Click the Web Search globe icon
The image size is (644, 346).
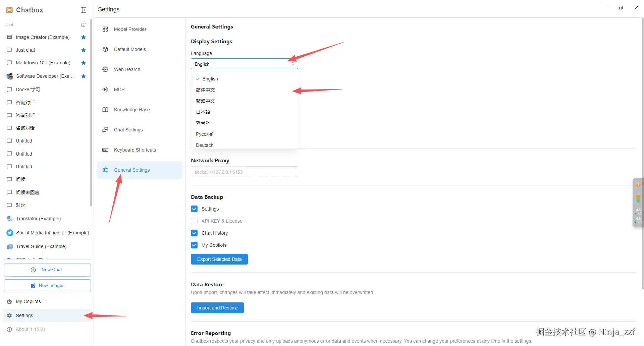tap(105, 69)
